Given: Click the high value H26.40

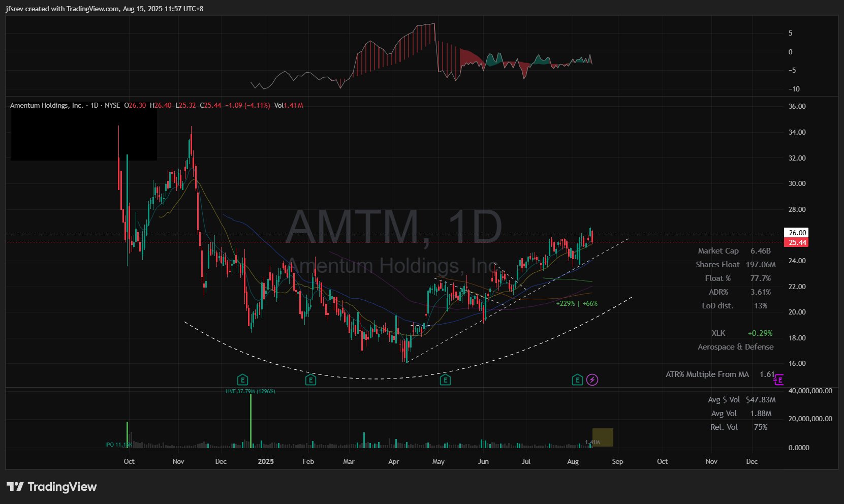Looking at the screenshot, I should tap(161, 105).
